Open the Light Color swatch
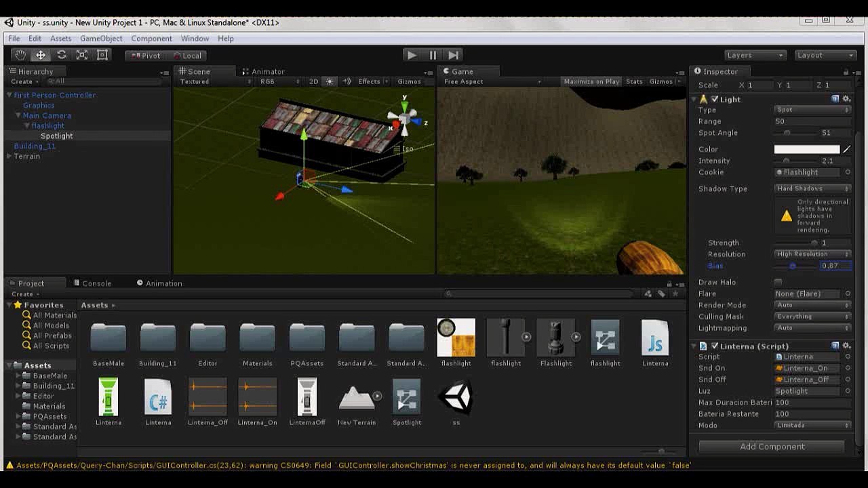This screenshot has height=488, width=868. 807,149
